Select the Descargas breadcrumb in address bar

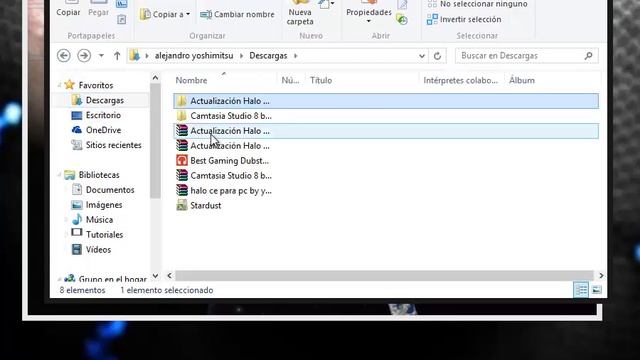tap(268, 56)
